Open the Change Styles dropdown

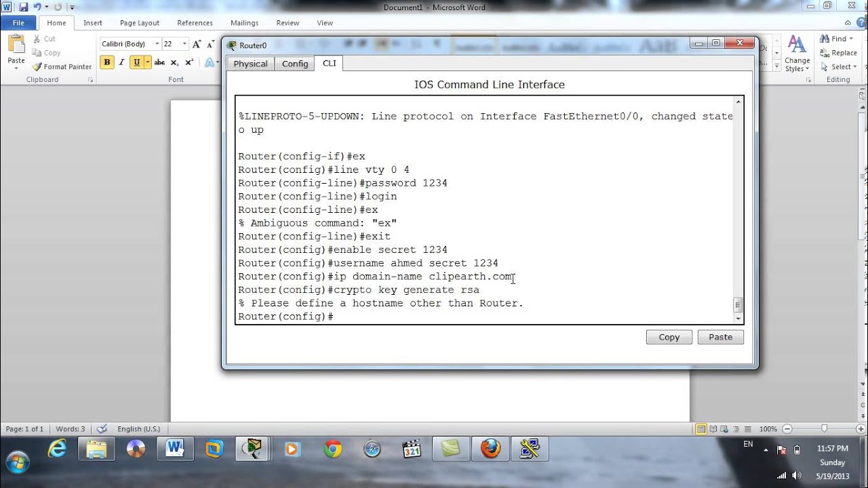pyautogui.click(x=797, y=54)
